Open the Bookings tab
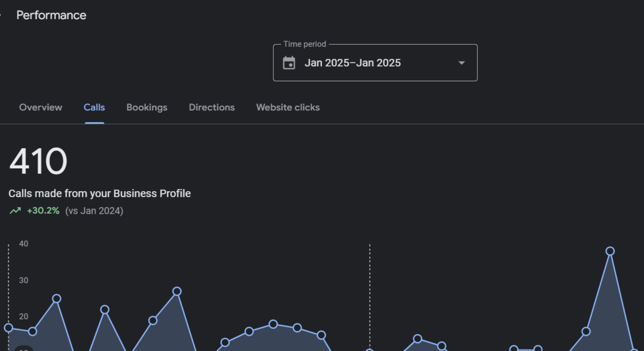The height and width of the screenshot is (351, 644). (x=147, y=107)
